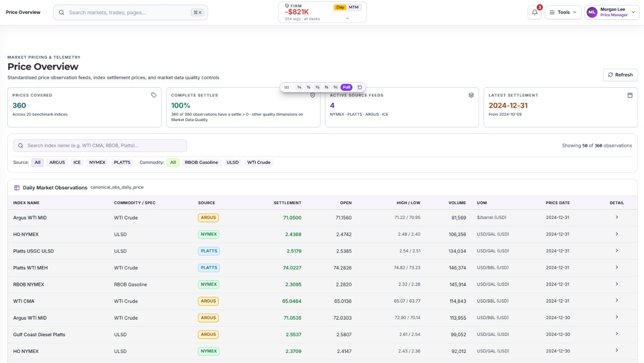Select the Full width option
Image resolution: width=644 pixels, height=363 pixels.
pyautogui.click(x=346, y=87)
